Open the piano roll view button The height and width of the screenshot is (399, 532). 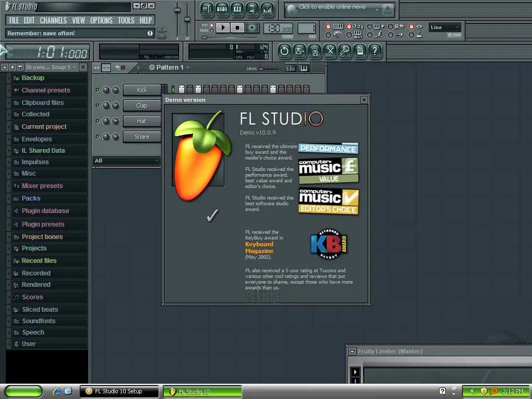pyautogui.click(x=237, y=9)
